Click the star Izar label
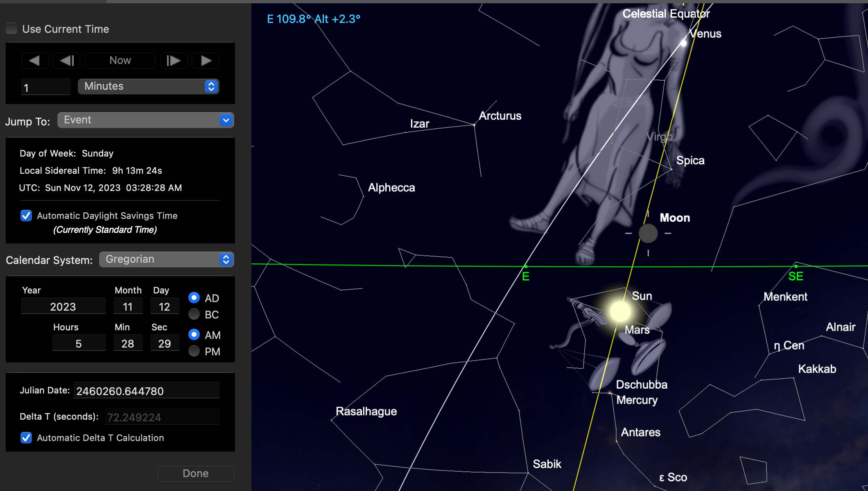Viewport: 868px width, 491px height. (x=420, y=124)
